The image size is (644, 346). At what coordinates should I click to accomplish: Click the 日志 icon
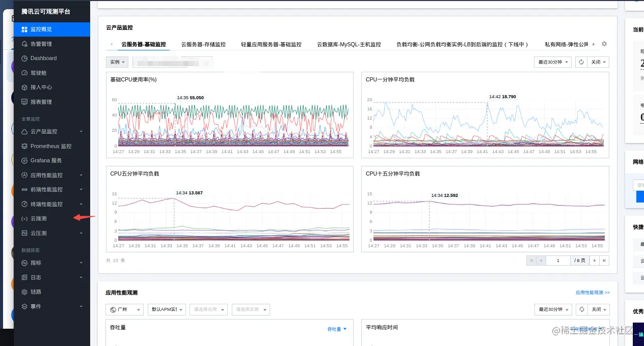(24, 277)
